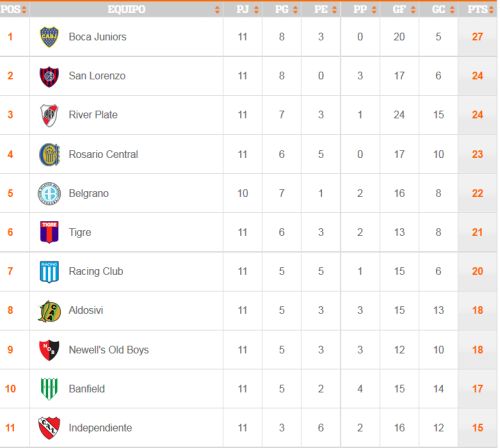The image size is (500, 448).
Task: Click the River Plate team crest
Action: click(49, 115)
